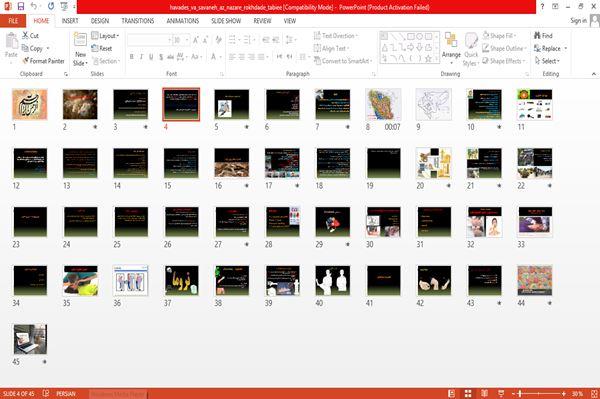Click the Format Painter brush
Image resolution: width=600 pixels, height=399 pixels.
pyautogui.click(x=43, y=61)
